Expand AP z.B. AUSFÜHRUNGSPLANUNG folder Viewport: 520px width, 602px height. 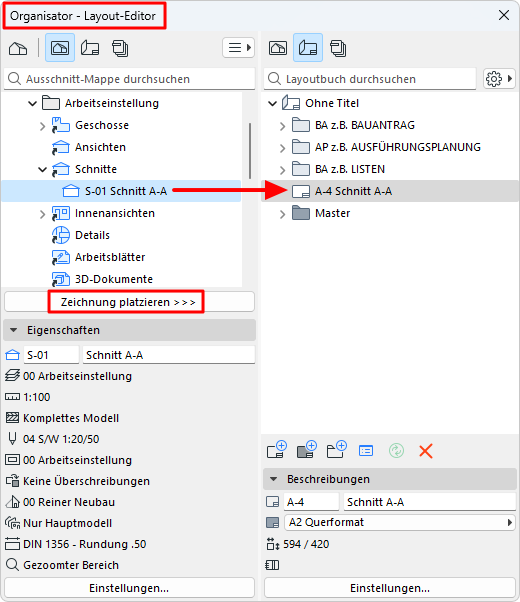[x=283, y=147]
